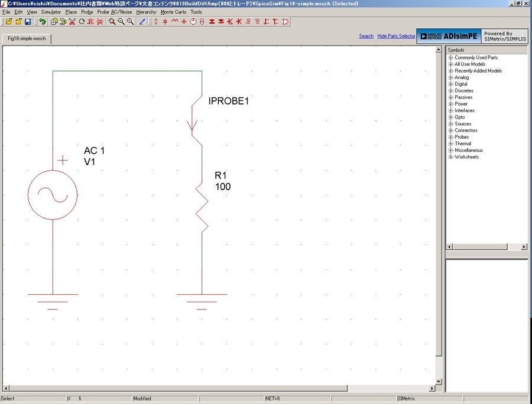Click the green Undo arrow icon

43,22
